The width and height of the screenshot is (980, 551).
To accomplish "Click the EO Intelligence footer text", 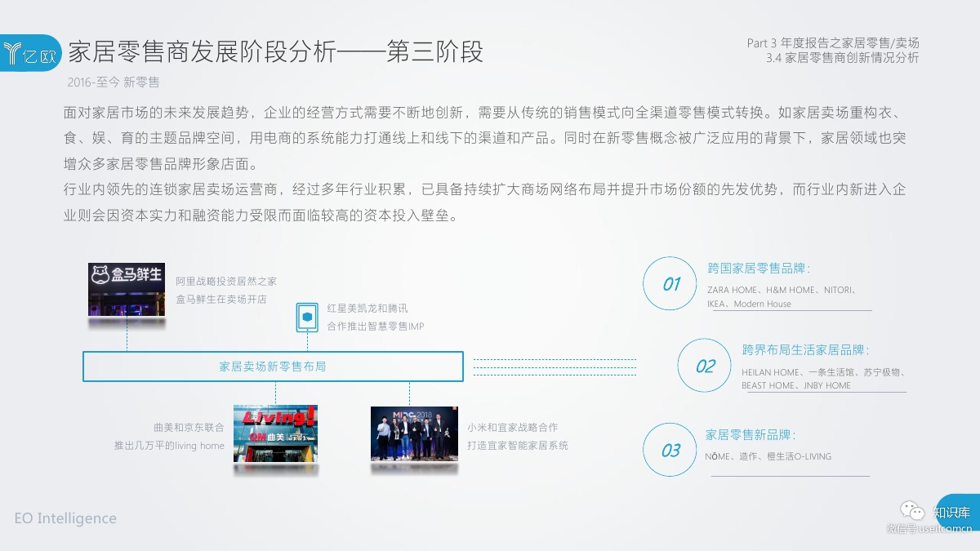I will (x=65, y=518).
